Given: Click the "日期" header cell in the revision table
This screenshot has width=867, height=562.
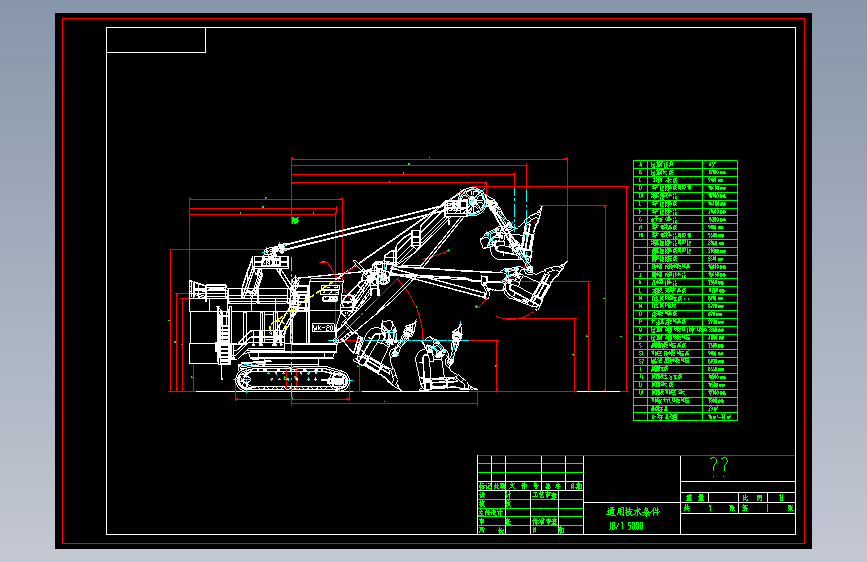Looking at the screenshot, I should pos(574,486).
